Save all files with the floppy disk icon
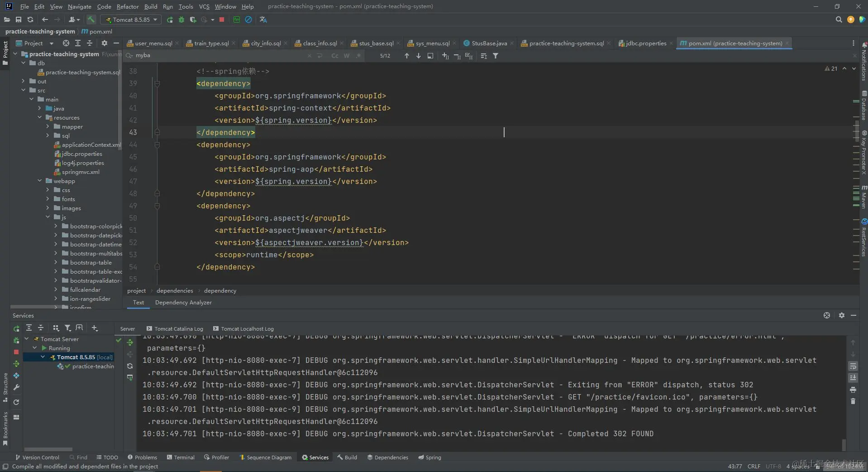This screenshot has height=472, width=868. (19, 19)
